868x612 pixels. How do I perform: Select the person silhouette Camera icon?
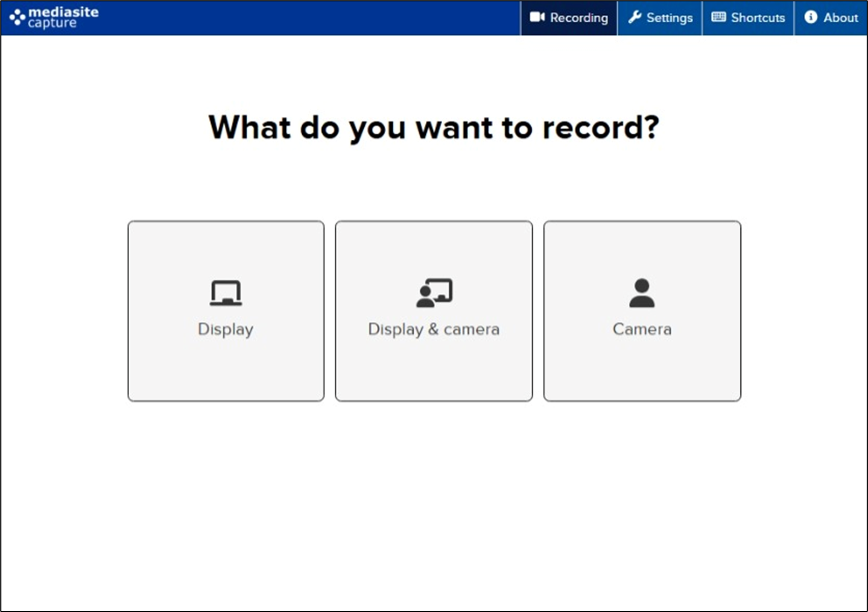point(642,293)
